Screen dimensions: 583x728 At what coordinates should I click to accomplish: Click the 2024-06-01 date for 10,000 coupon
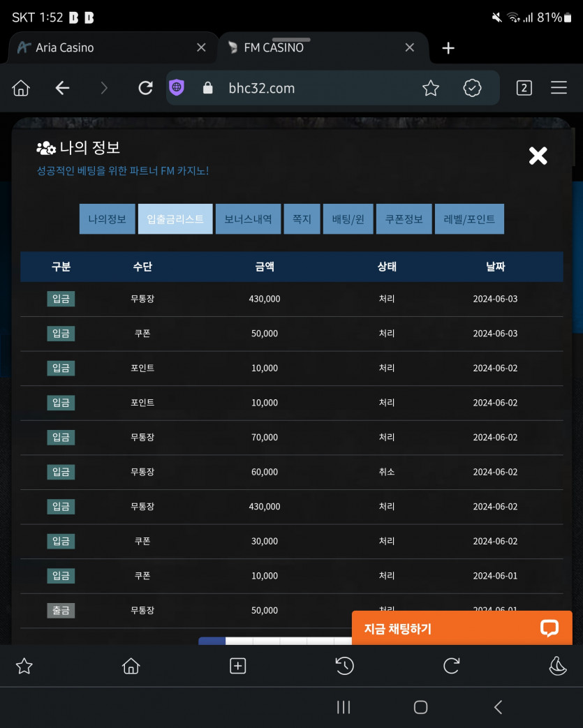click(495, 576)
